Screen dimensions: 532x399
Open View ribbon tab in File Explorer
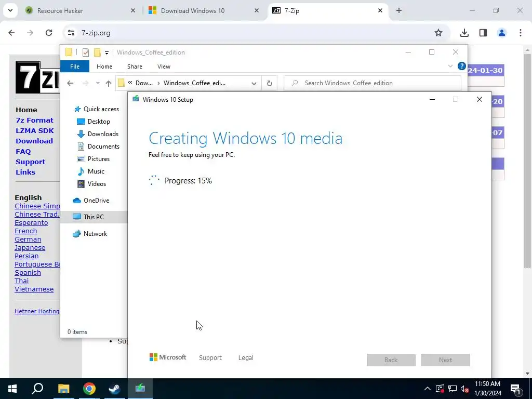click(x=164, y=66)
